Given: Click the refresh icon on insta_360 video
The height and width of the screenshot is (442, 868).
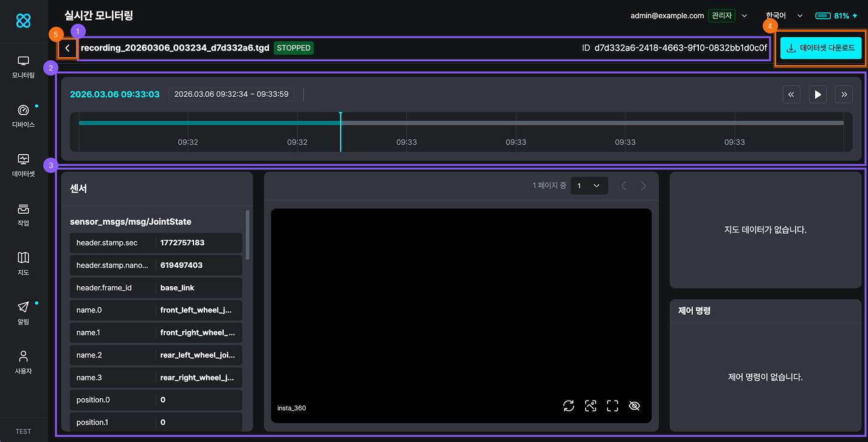Looking at the screenshot, I should tap(569, 406).
